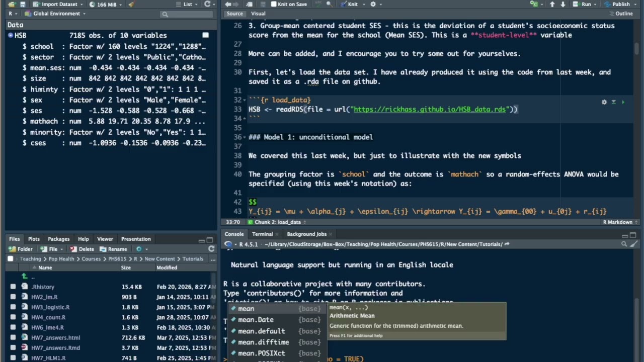Click the Delete button in Files pane

82,249
